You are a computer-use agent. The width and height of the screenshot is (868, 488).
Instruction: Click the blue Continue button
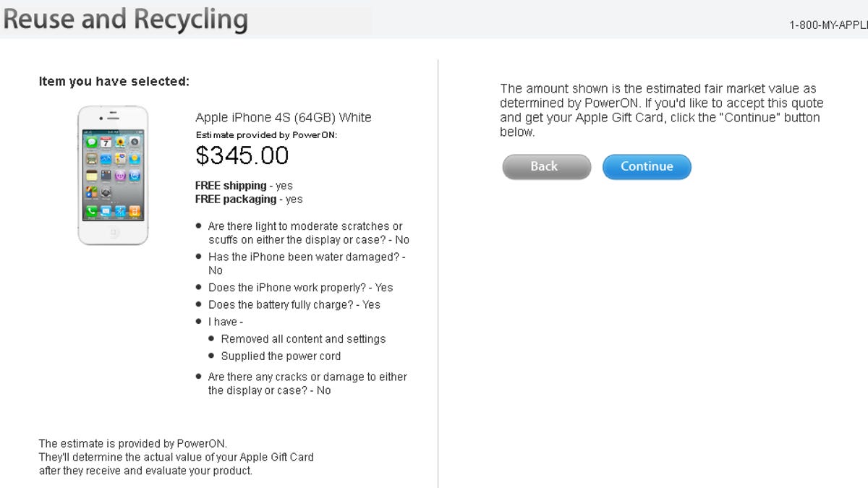tap(647, 167)
